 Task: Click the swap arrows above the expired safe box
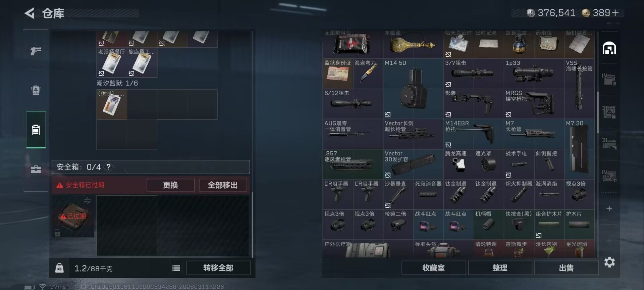coord(88,201)
